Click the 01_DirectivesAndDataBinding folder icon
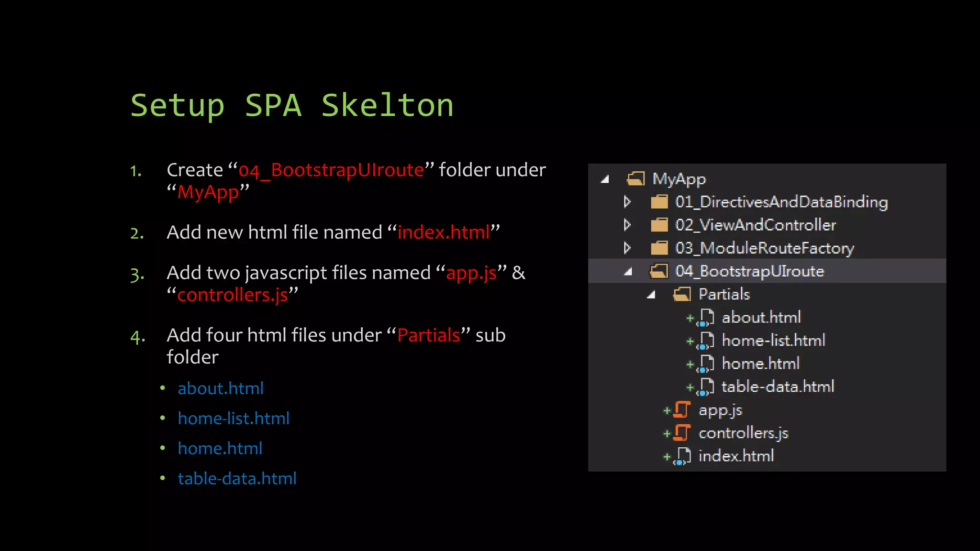980x551 pixels. (x=659, y=202)
